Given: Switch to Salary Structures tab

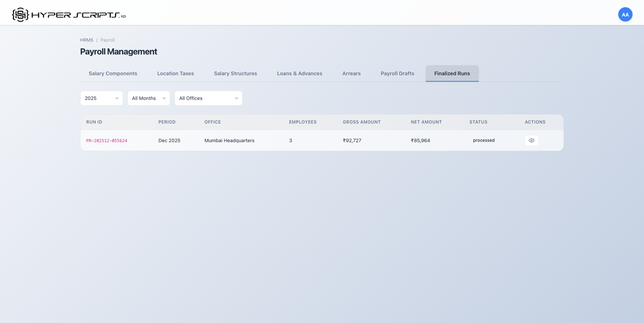Looking at the screenshot, I should tap(235, 73).
